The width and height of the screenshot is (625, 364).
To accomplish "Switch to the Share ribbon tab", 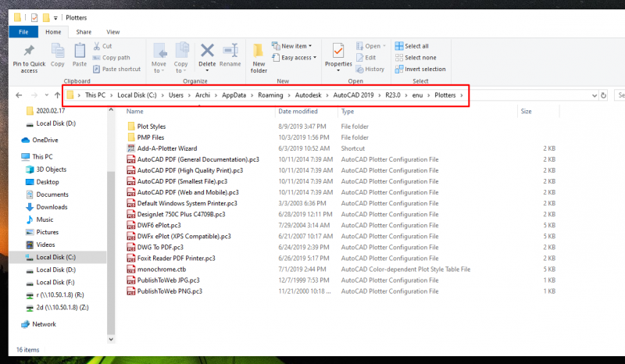I will 84,32.
